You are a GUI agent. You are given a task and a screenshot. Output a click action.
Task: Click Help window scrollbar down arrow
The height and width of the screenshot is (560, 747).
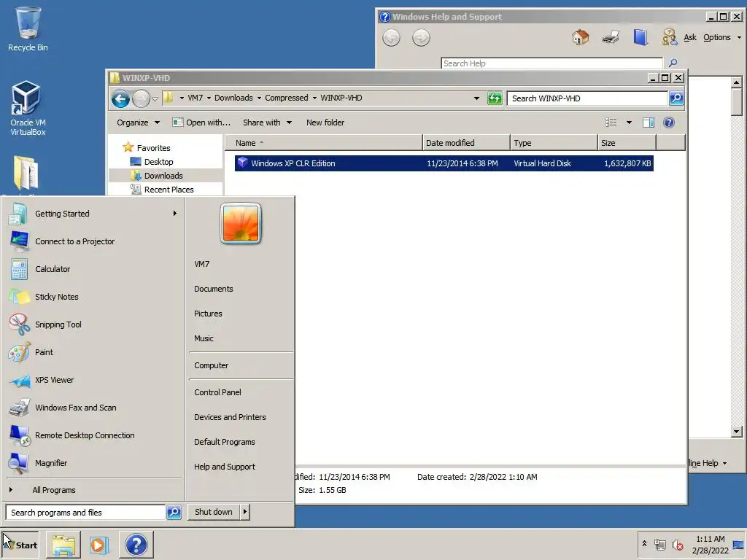pos(737,432)
